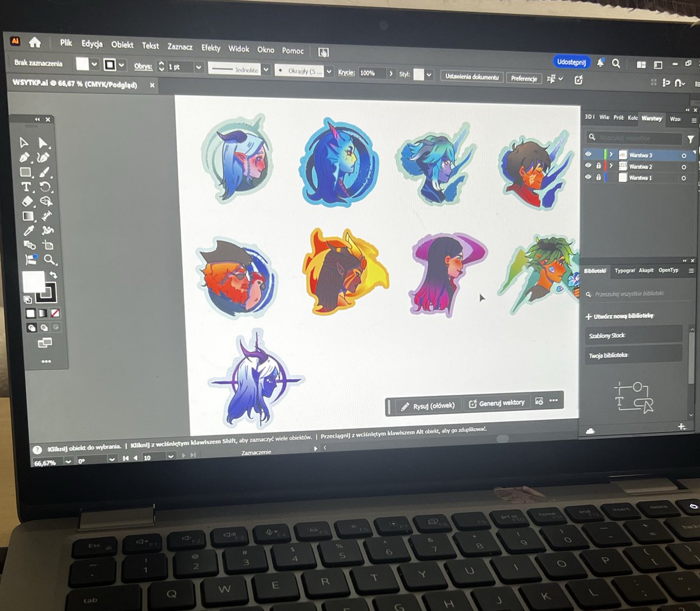
Task: Select the Blend tool
Action: pos(30,244)
